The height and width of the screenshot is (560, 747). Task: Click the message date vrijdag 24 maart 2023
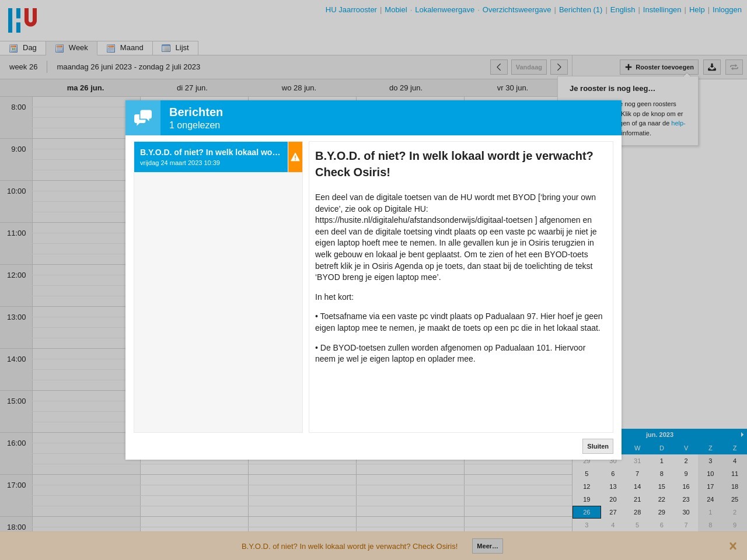point(180,163)
